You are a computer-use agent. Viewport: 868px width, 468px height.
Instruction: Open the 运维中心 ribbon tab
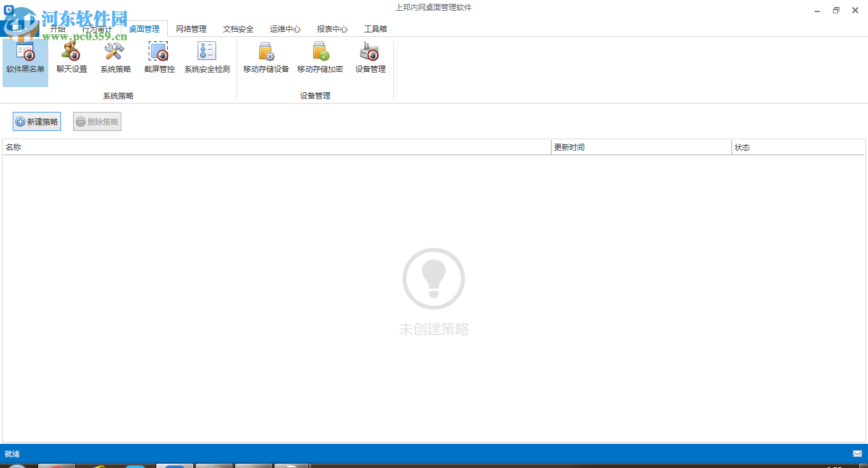[x=285, y=29]
